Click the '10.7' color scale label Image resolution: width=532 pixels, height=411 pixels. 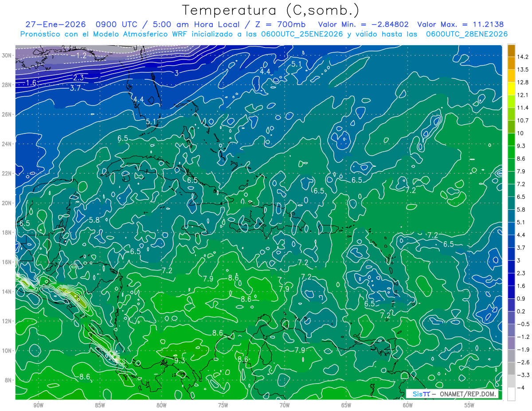click(x=523, y=121)
